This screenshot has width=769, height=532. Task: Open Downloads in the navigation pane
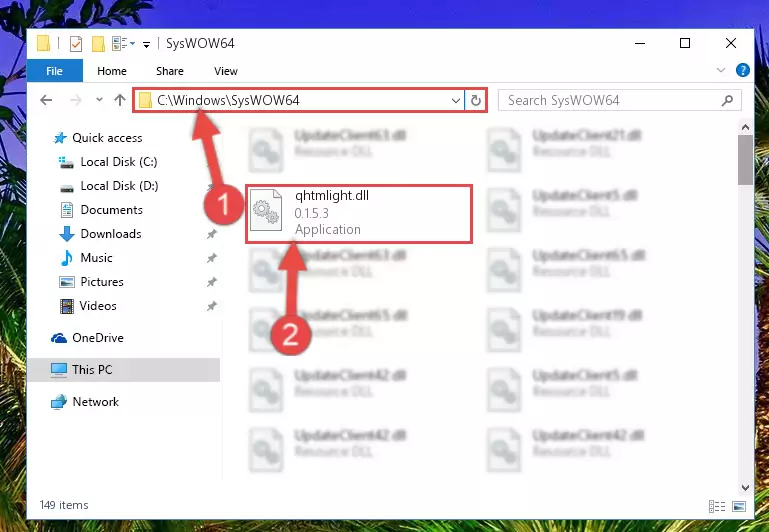(x=111, y=234)
